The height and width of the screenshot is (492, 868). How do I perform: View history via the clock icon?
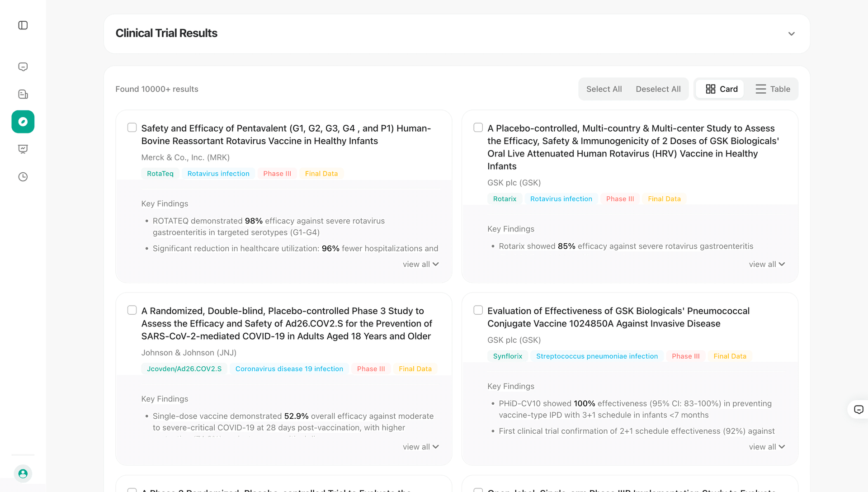point(23,177)
